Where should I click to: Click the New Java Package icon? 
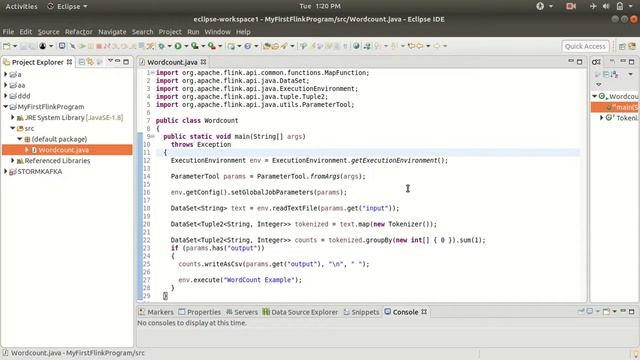tap(231, 46)
